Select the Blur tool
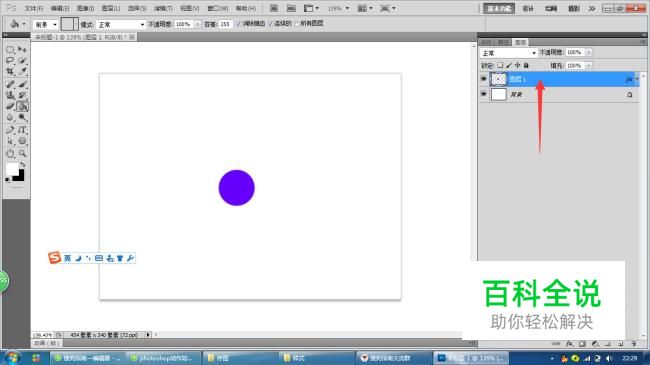Image resolution: width=650 pixels, height=365 pixels. coord(10,117)
